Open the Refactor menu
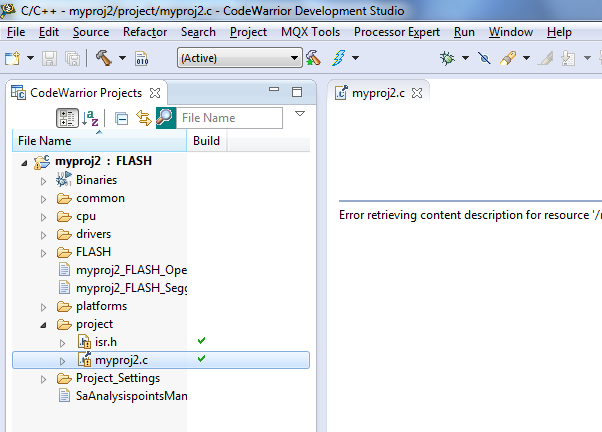The image size is (602, 432). tap(145, 32)
